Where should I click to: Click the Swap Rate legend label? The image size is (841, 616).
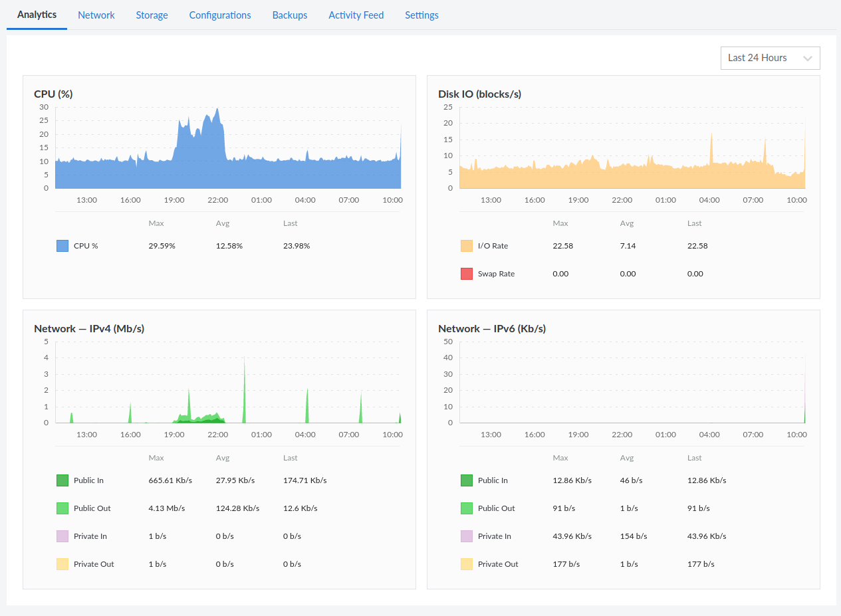[x=496, y=274]
